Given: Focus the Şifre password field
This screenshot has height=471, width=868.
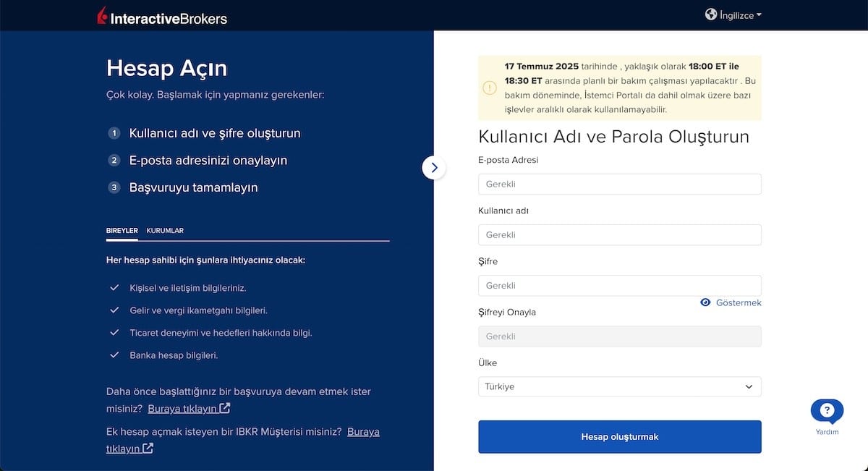Looking at the screenshot, I should pos(620,285).
